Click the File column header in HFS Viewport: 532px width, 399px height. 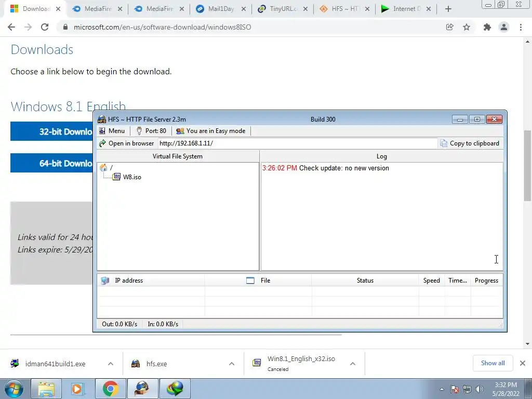point(258,281)
